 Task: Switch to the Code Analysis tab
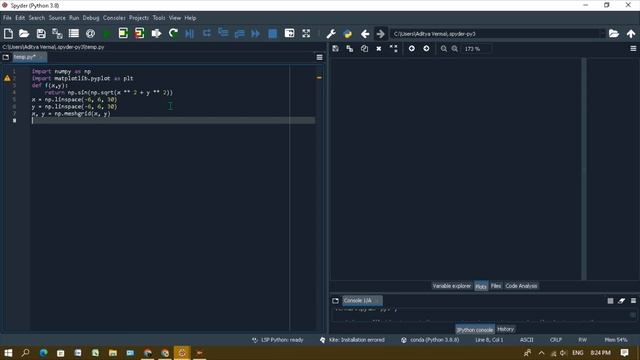(x=521, y=286)
